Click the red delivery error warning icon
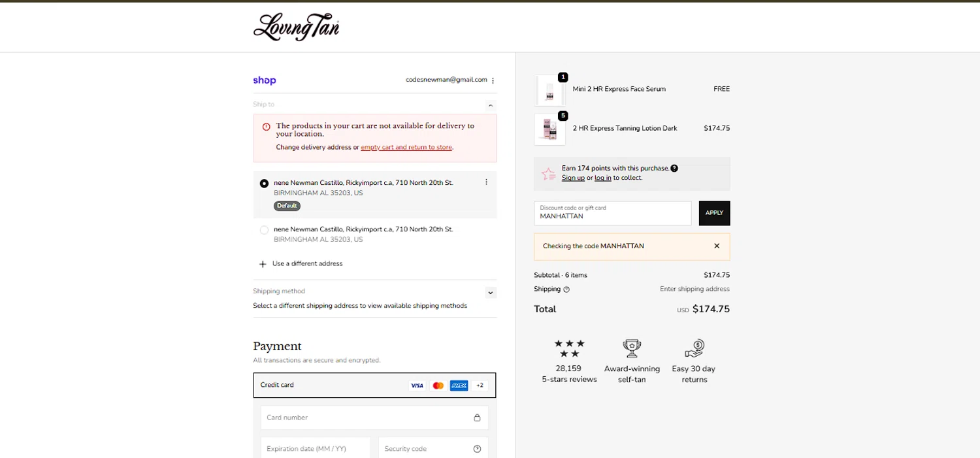Viewport: 980px width, 458px height. pos(266,127)
